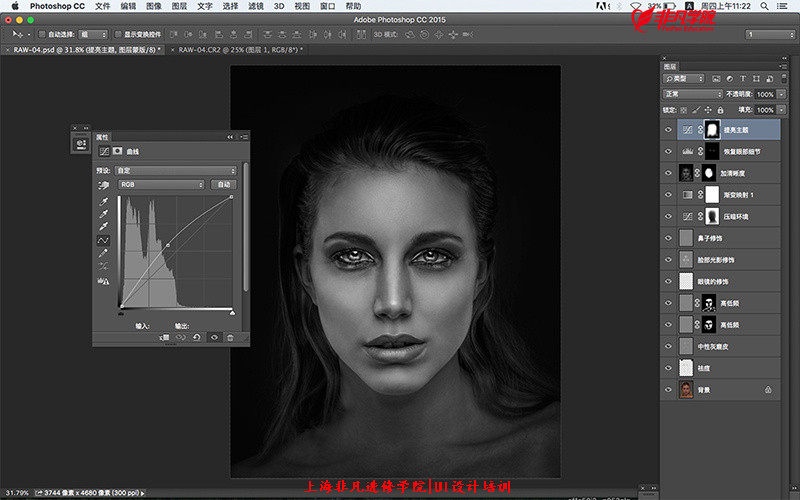Open macOS Spotlight search icon
Screen dimensions: 800x500
pyautogui.click(x=764, y=6)
